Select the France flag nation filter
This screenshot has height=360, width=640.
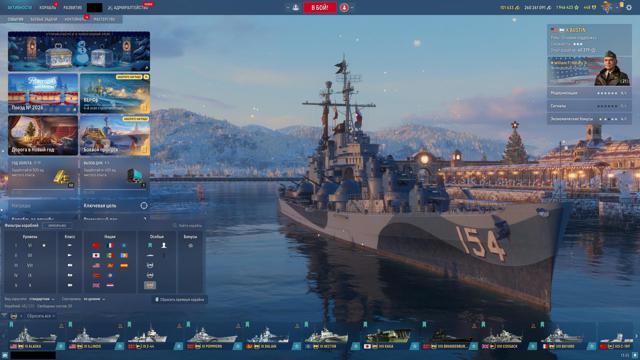(110, 246)
